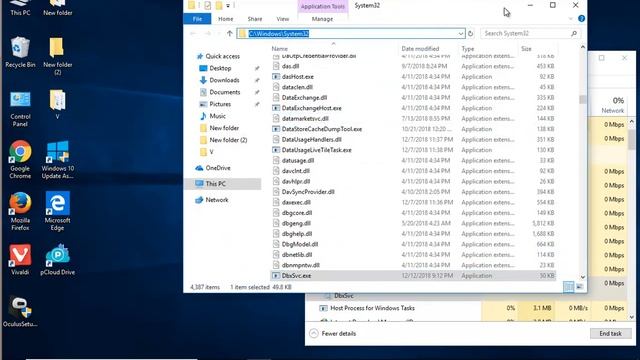Open the This PC desktop icon
Screen dimensions: 640x360
20,7
